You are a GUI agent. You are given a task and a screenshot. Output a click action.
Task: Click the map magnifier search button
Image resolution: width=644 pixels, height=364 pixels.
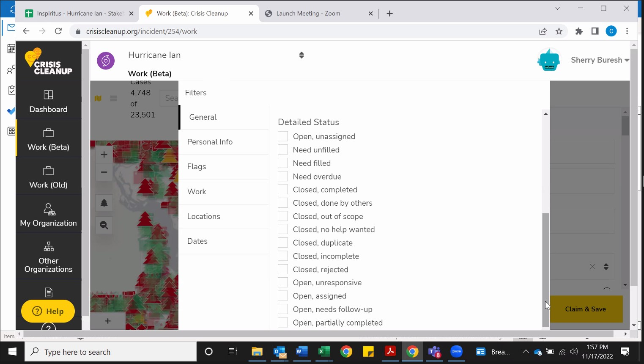(104, 225)
